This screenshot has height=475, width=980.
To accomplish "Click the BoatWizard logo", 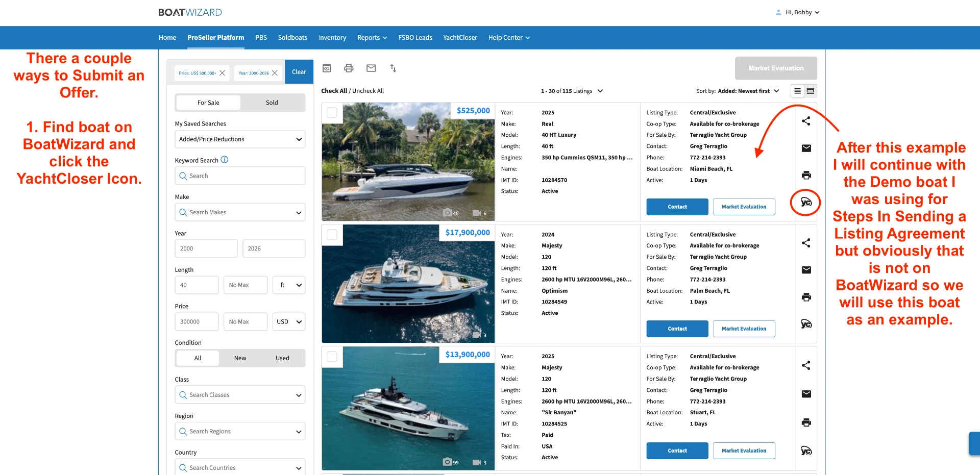I will pos(190,12).
